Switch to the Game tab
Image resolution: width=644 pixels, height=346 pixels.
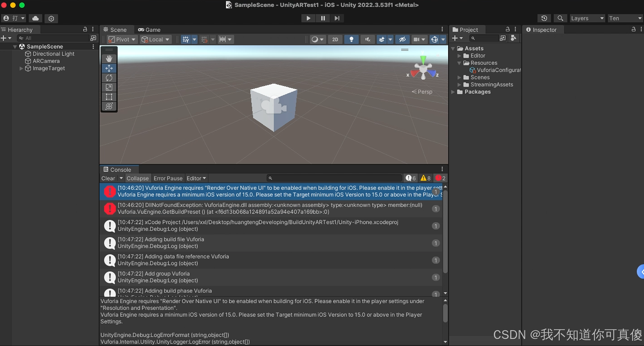[149, 30]
